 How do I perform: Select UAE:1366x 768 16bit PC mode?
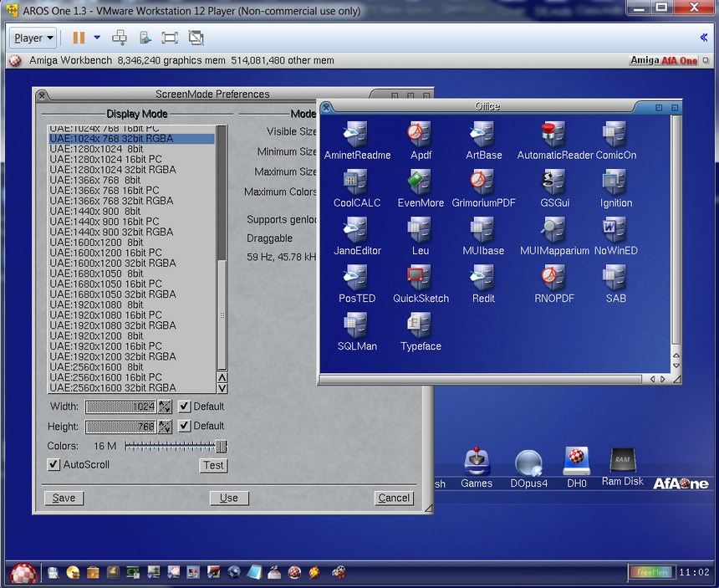(105, 190)
